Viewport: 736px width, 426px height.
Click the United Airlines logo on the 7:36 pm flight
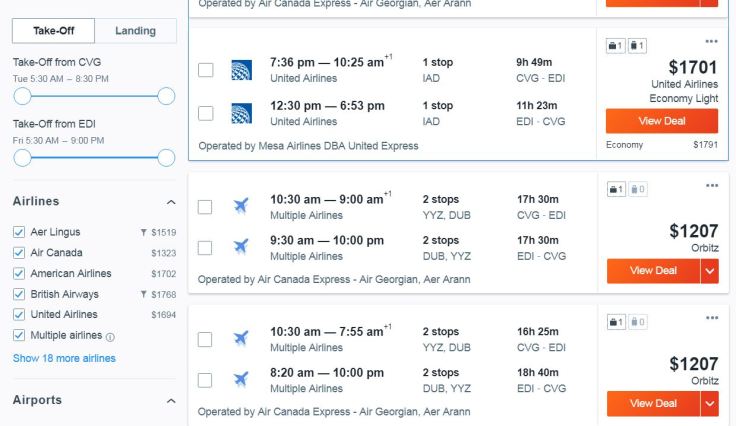[240, 69]
